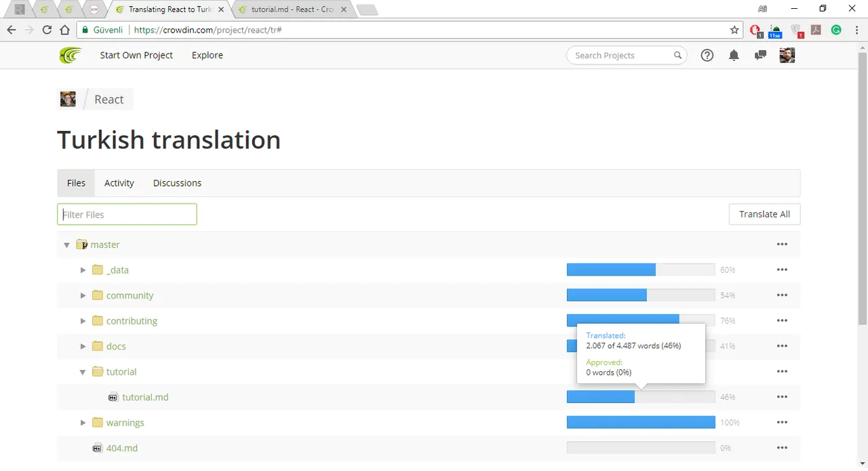This screenshot has width=868, height=471.
Task: Click the PDF extension icon
Action: 816,30
